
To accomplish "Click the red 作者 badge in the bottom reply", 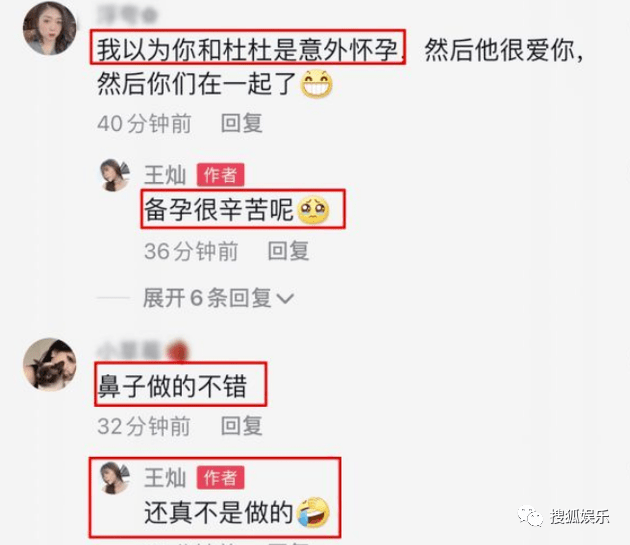I will click(220, 477).
